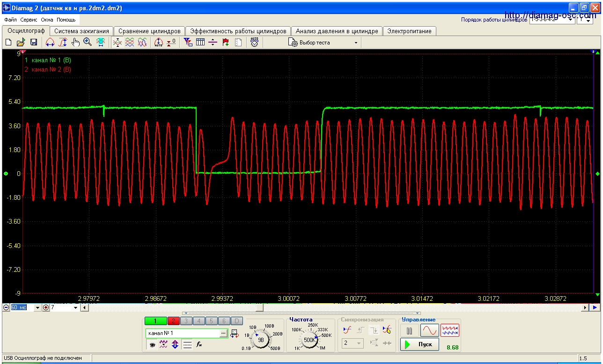Click the channel invert waveform icon

tap(163, 344)
